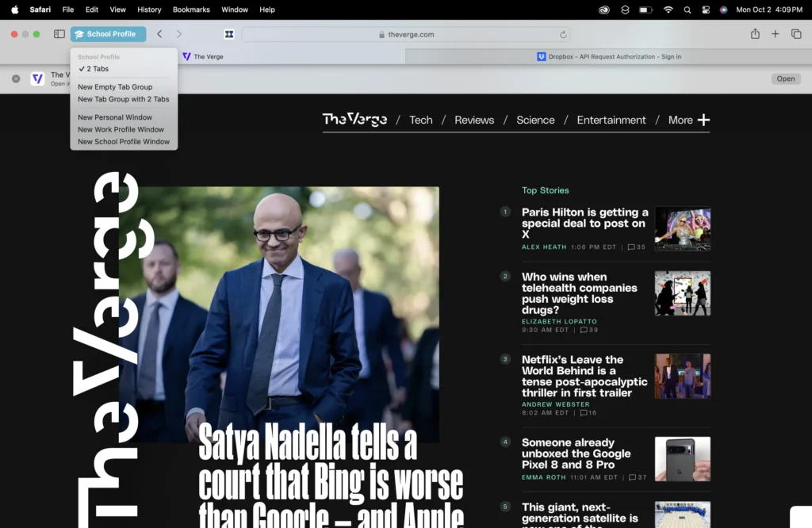Open the Share menu icon
Image resolution: width=812 pixels, height=528 pixels.
(x=755, y=34)
